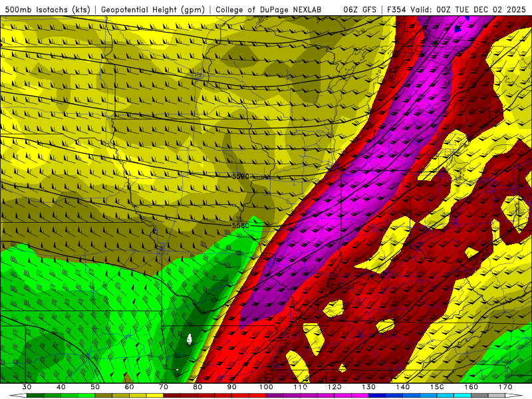Image resolution: width=532 pixels, height=399 pixels.
Task: Click the legend value 90
Action: pos(231,387)
